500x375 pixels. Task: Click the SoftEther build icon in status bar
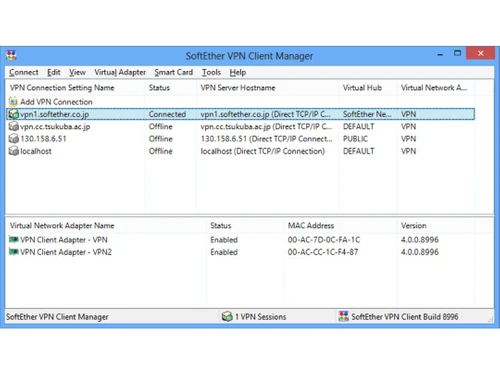(343, 316)
